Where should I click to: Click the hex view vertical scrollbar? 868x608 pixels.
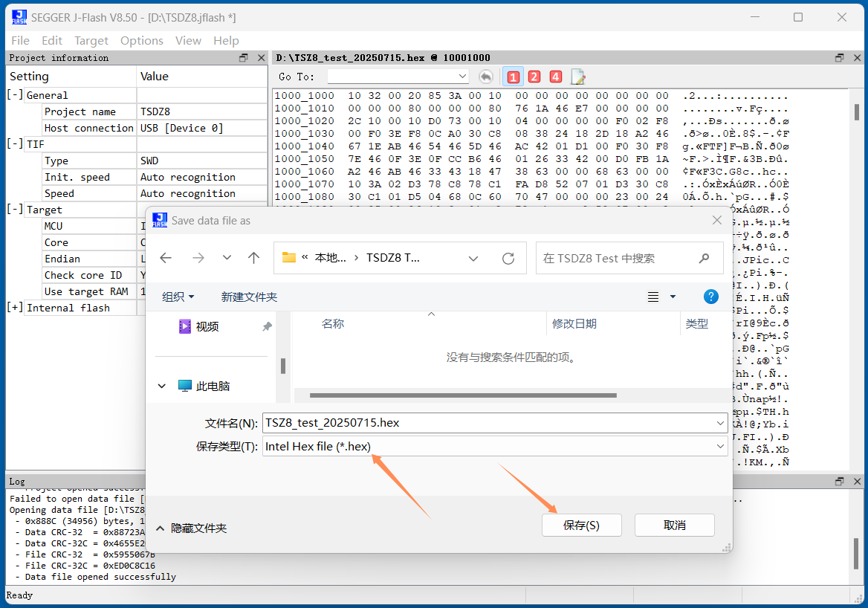(x=856, y=112)
